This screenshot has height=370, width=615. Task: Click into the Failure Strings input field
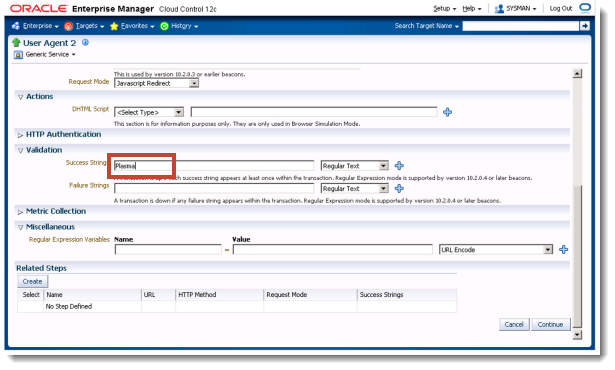tap(214, 188)
